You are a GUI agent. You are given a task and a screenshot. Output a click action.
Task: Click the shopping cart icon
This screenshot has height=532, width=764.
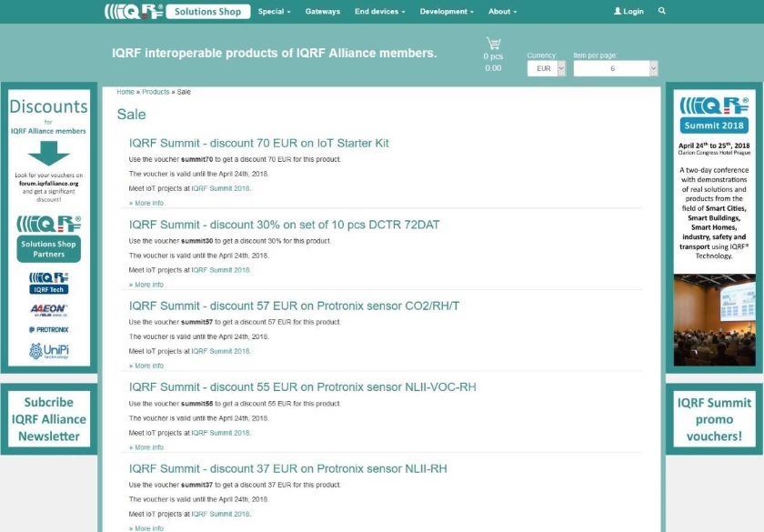(x=493, y=44)
